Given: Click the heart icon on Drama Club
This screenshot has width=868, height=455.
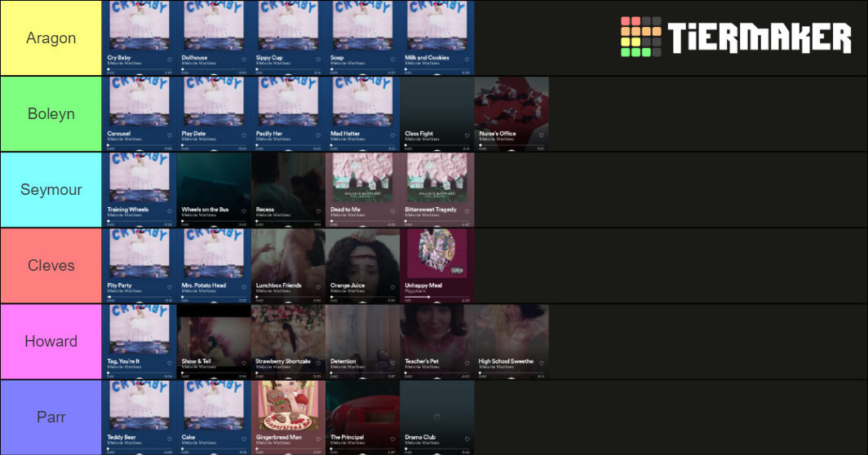Looking at the screenshot, I should tap(467, 439).
